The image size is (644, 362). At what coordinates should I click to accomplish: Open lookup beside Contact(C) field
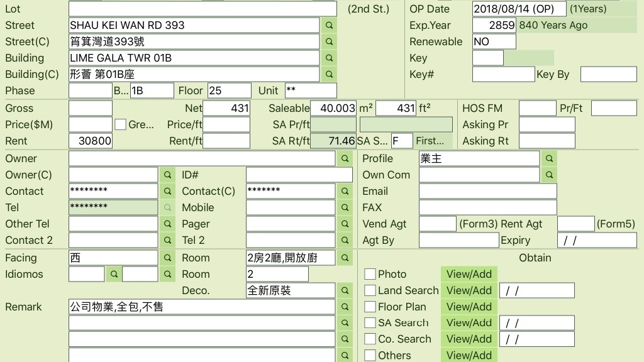(x=345, y=191)
